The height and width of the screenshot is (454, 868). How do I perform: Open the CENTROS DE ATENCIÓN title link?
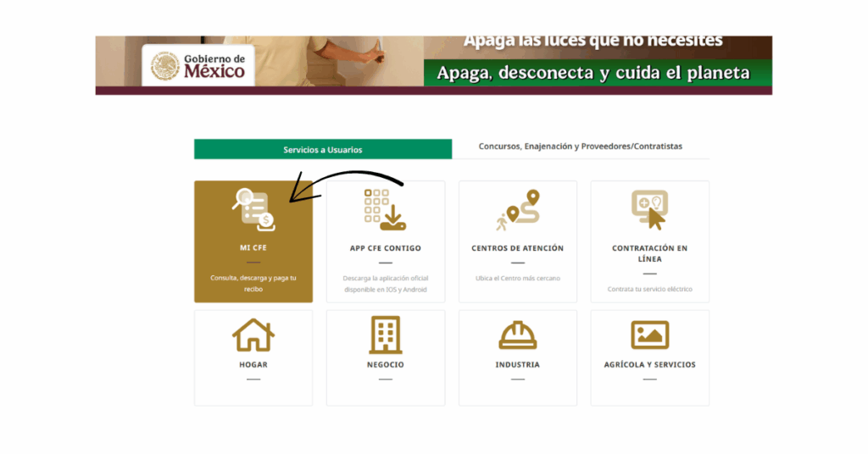pos(518,248)
